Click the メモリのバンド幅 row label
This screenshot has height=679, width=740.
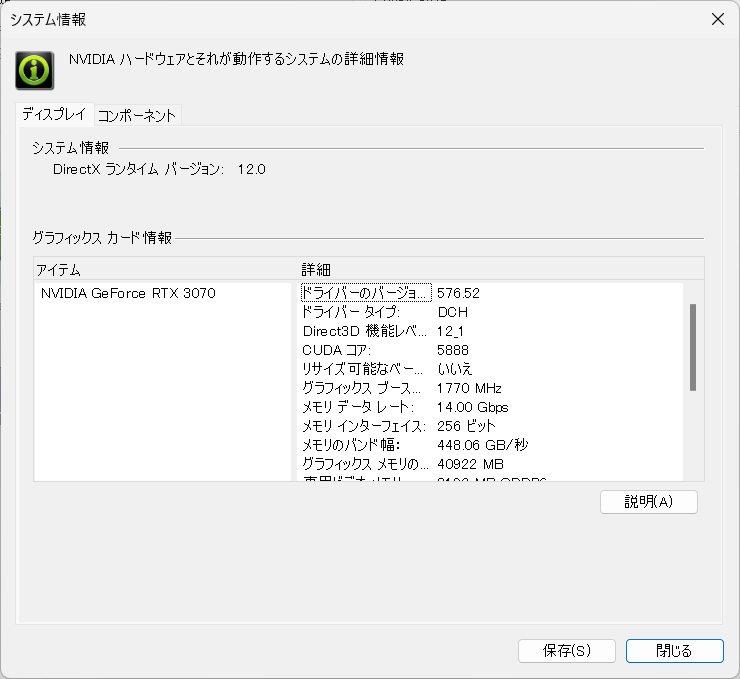(x=351, y=445)
